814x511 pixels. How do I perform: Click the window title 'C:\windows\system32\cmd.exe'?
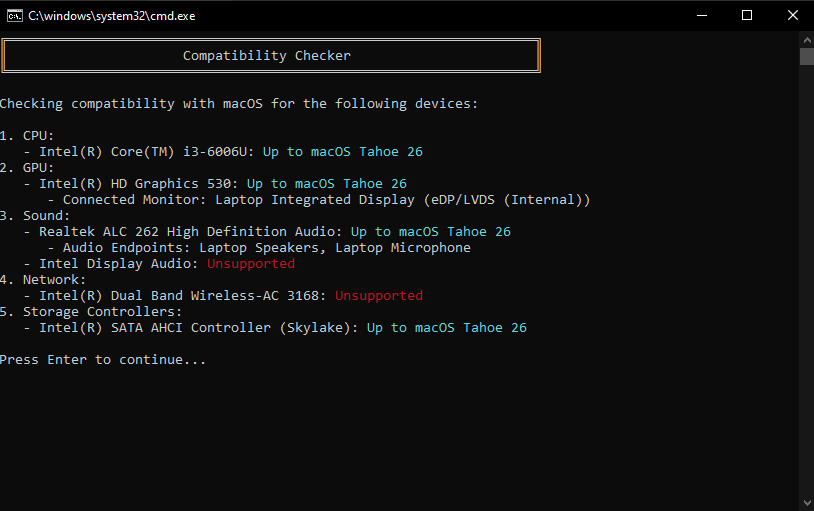112,16
